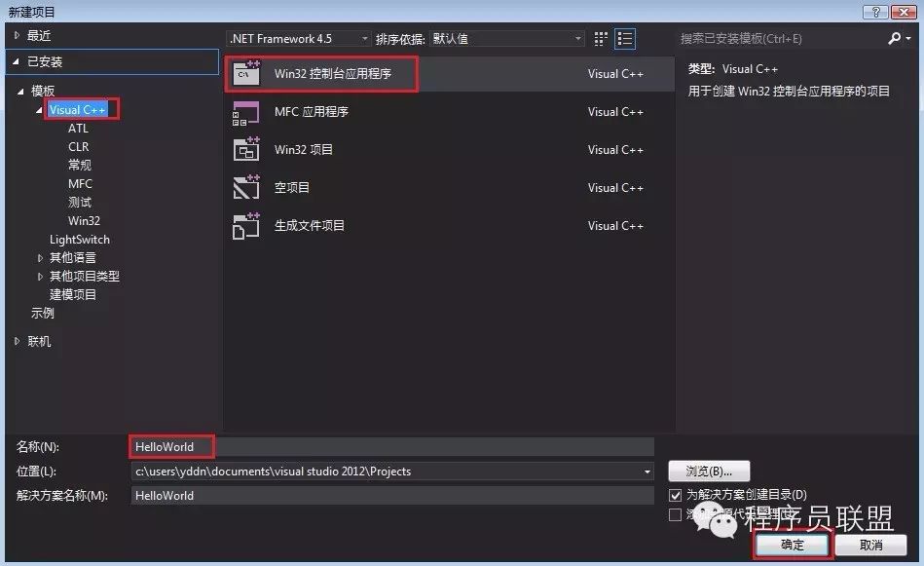Select 建模项目 in the template tree
Image resolution: width=924 pixels, height=566 pixels.
[73, 295]
